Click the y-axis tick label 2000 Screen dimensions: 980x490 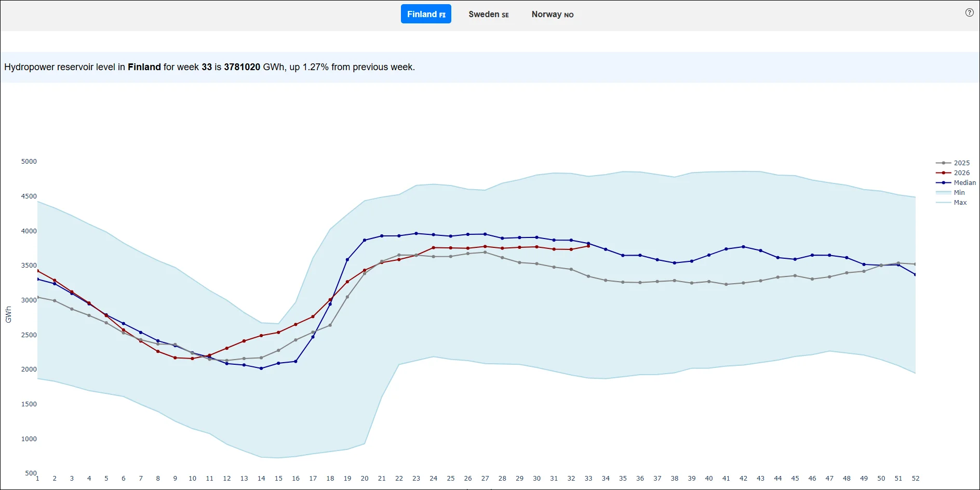click(x=29, y=369)
